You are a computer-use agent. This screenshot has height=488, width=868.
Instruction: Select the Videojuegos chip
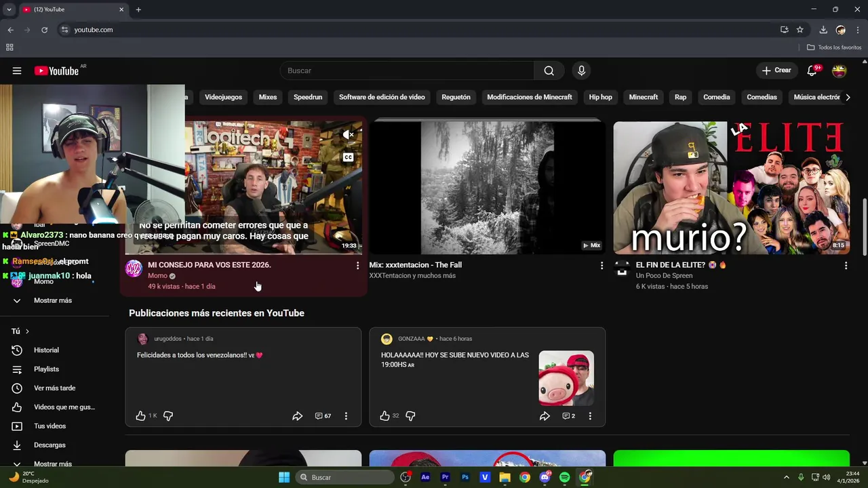(x=223, y=97)
